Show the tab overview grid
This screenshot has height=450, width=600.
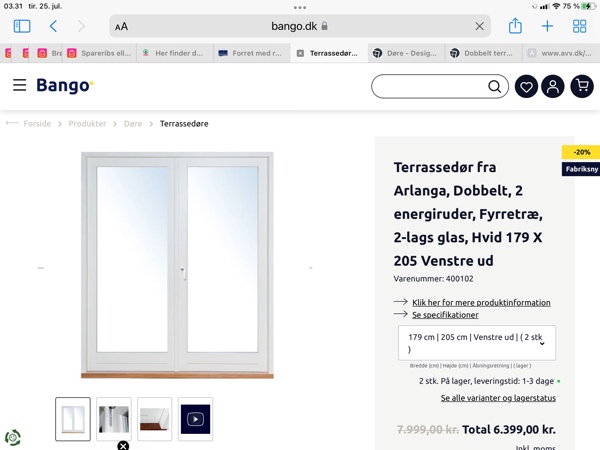coord(579,26)
